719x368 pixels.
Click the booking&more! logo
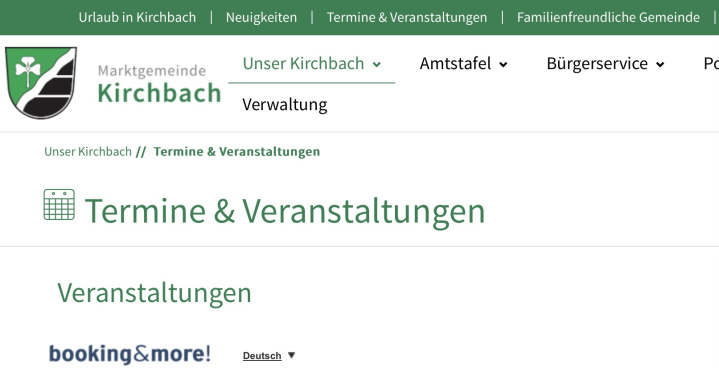[x=130, y=354]
